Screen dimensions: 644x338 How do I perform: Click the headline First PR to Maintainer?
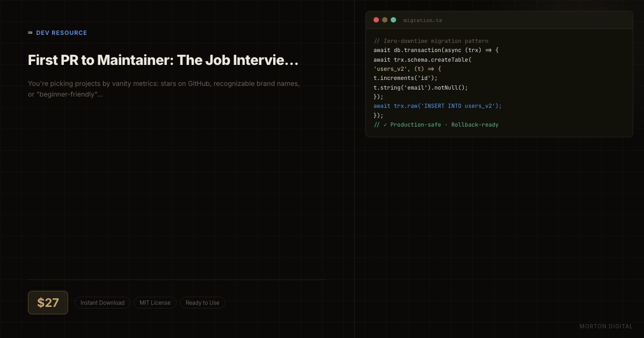[163, 60]
